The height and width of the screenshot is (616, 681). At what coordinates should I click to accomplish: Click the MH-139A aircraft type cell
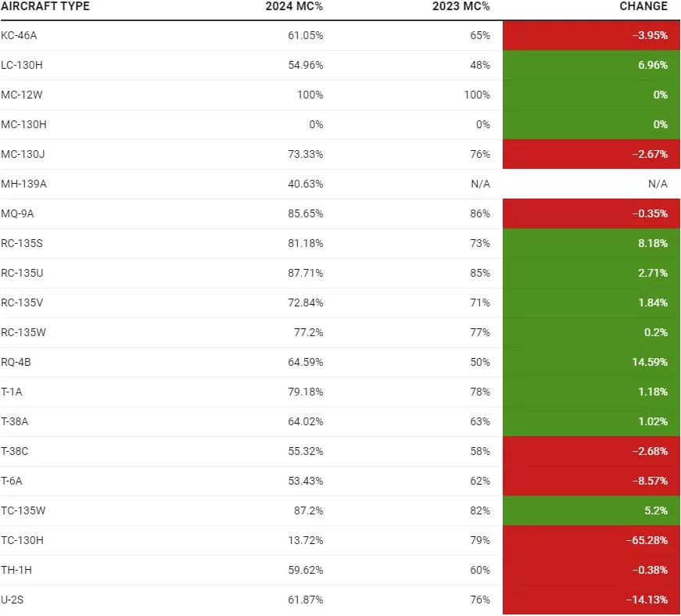23,184
